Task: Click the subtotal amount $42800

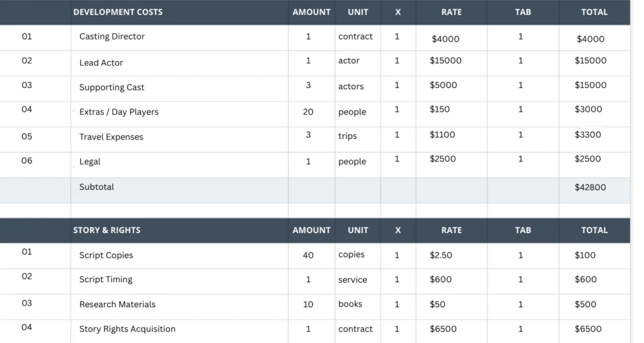Action: point(590,187)
